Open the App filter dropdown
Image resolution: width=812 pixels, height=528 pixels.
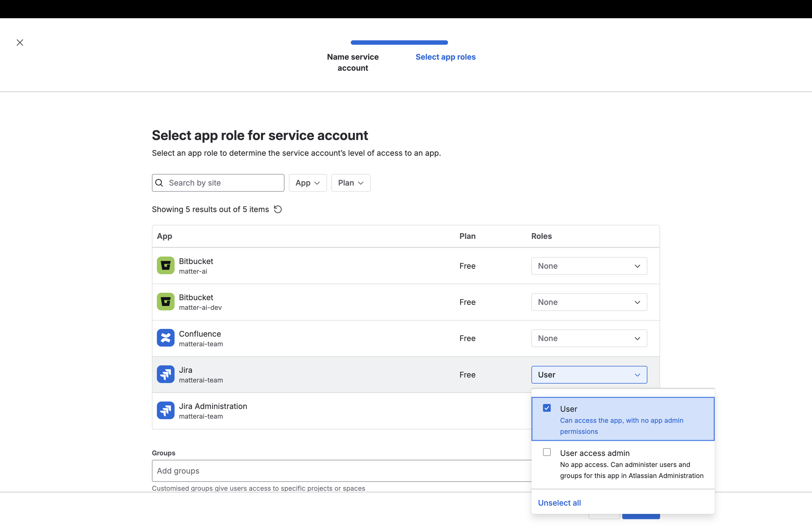(307, 183)
